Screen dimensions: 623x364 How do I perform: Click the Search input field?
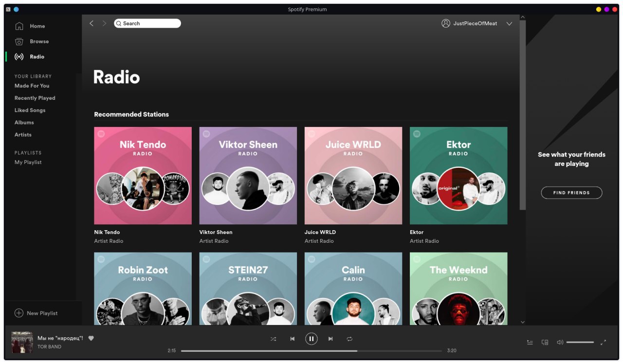(147, 23)
